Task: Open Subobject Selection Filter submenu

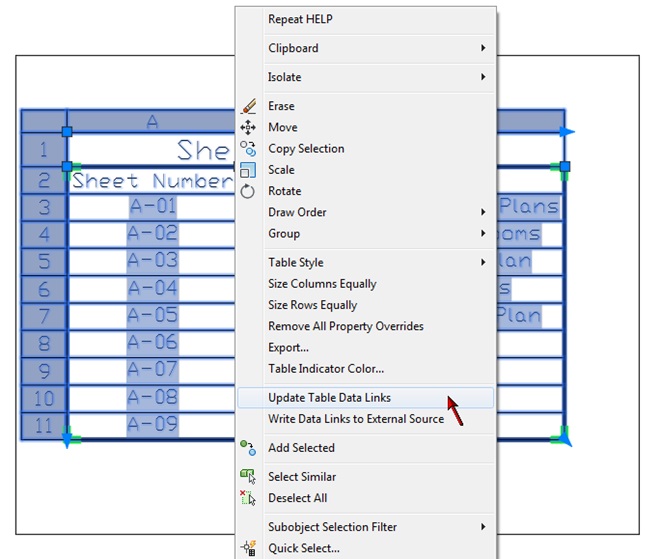Action: (x=366, y=527)
